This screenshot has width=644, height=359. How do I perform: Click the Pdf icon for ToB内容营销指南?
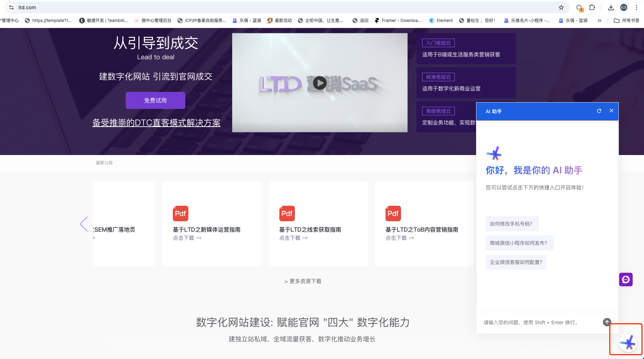coord(393,214)
